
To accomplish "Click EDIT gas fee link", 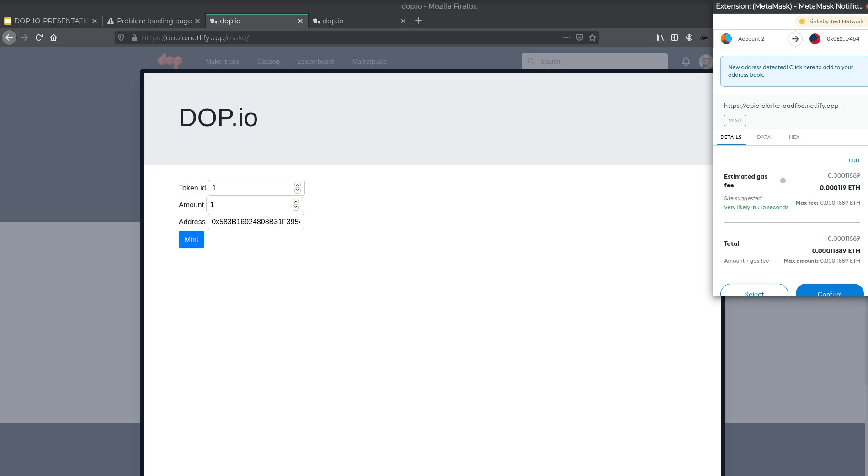I will click(854, 160).
